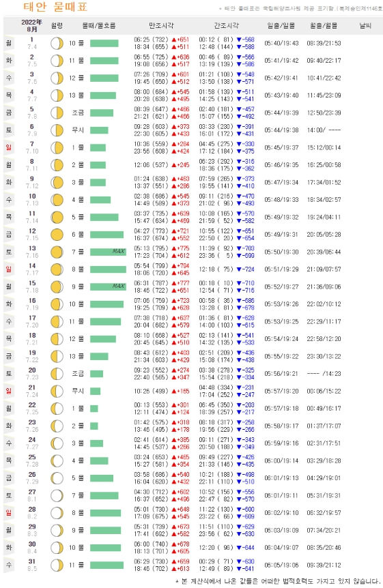
Task: Click the '토' weekday label for August 27
Action: pos(9,495)
